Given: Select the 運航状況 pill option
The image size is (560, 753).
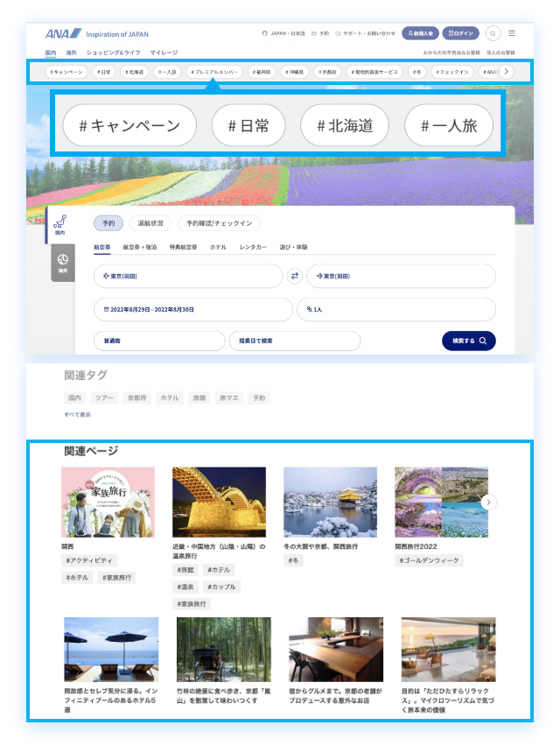Looking at the screenshot, I should click(150, 223).
